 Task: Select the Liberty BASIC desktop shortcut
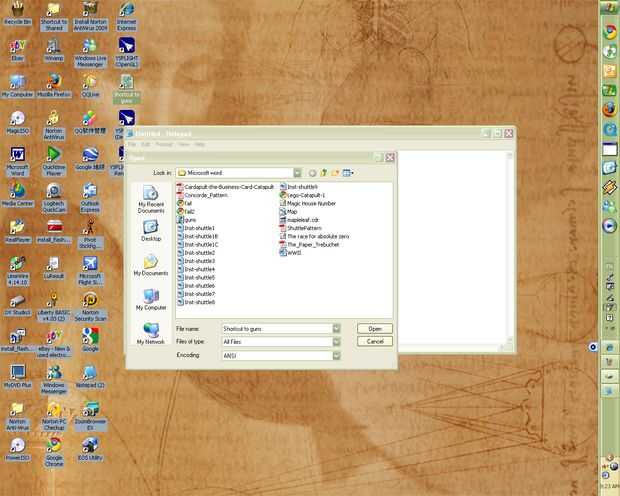(x=54, y=307)
